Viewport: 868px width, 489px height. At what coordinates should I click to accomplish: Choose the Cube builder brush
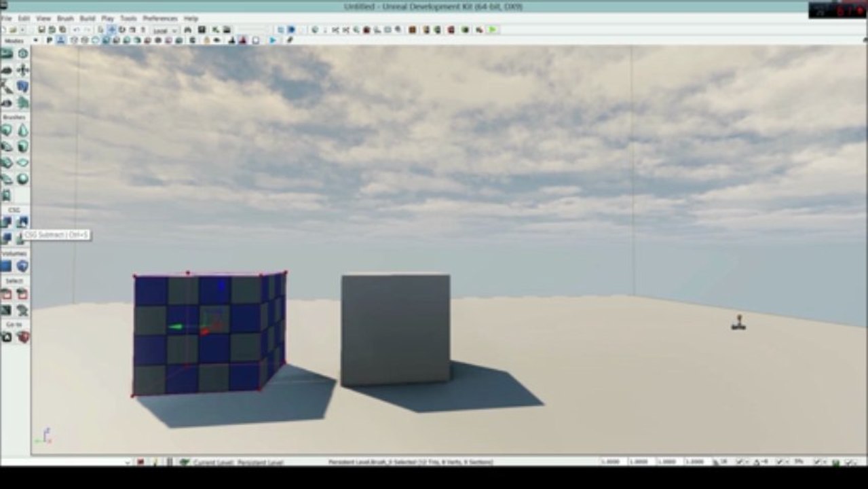pyautogui.click(x=7, y=130)
